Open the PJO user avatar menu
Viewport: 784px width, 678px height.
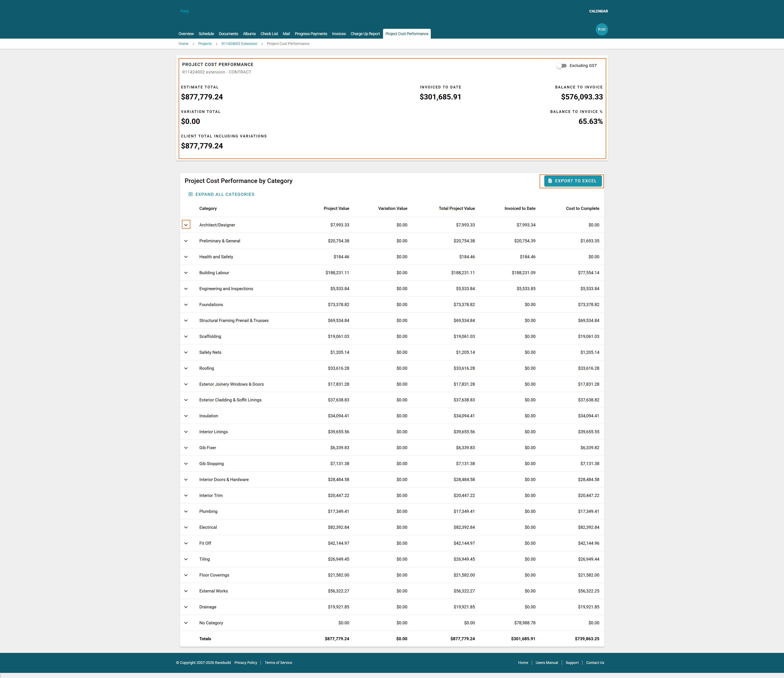pos(602,29)
